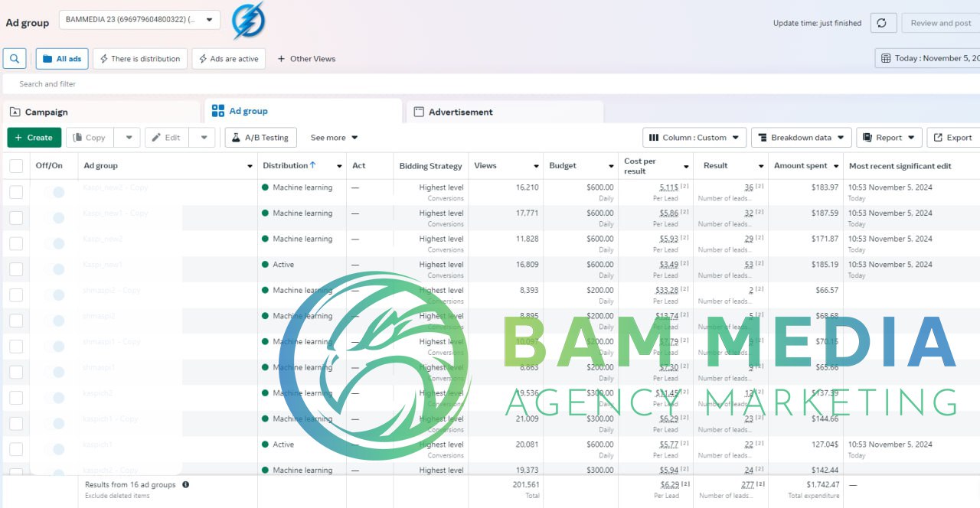Click the Edit button
Screen dimensions: 980x508
coord(166,138)
